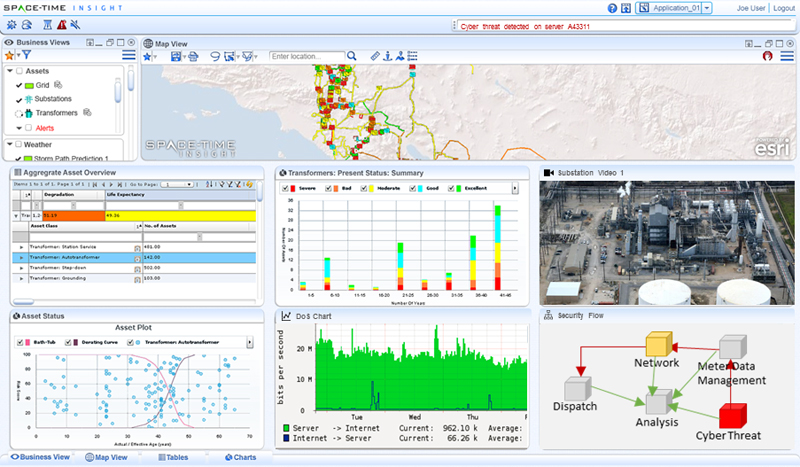800x467 pixels.
Task: Uncheck the Grid layer checkmark
Action: coord(19,85)
